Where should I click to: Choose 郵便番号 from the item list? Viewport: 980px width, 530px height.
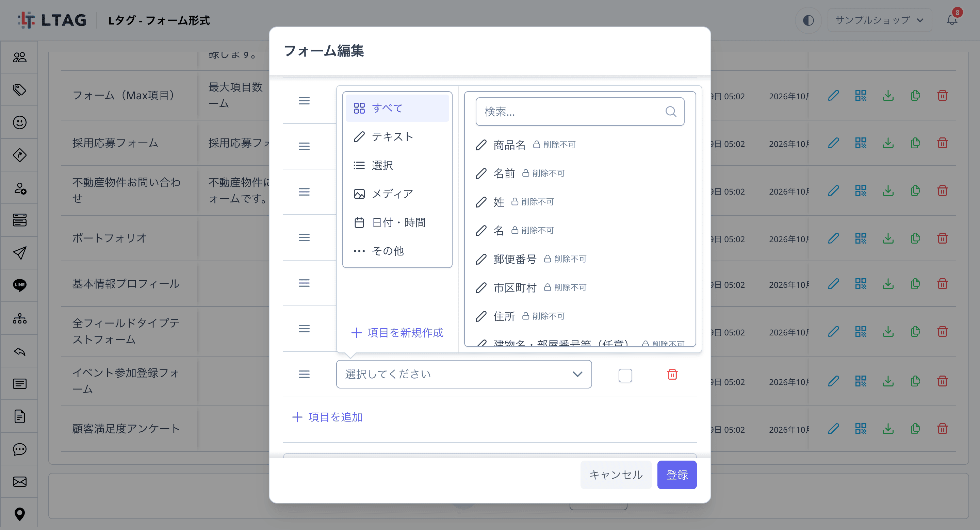coord(579,259)
